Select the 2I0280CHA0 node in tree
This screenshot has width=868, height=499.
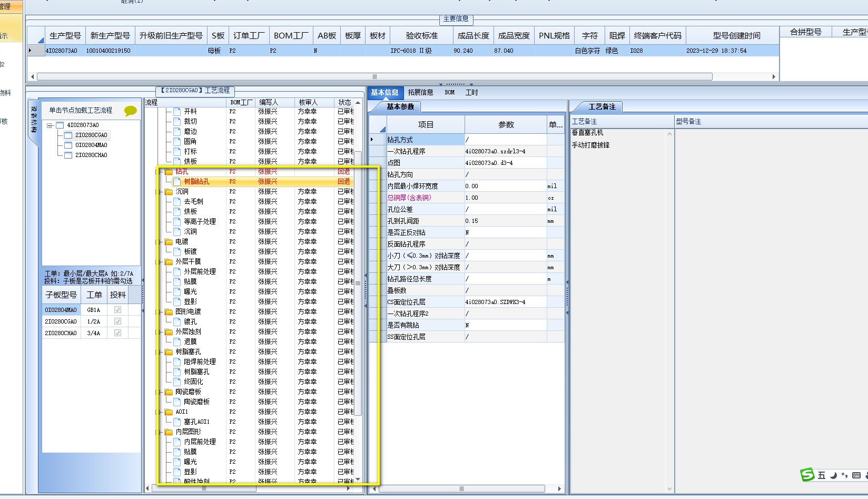(91, 155)
